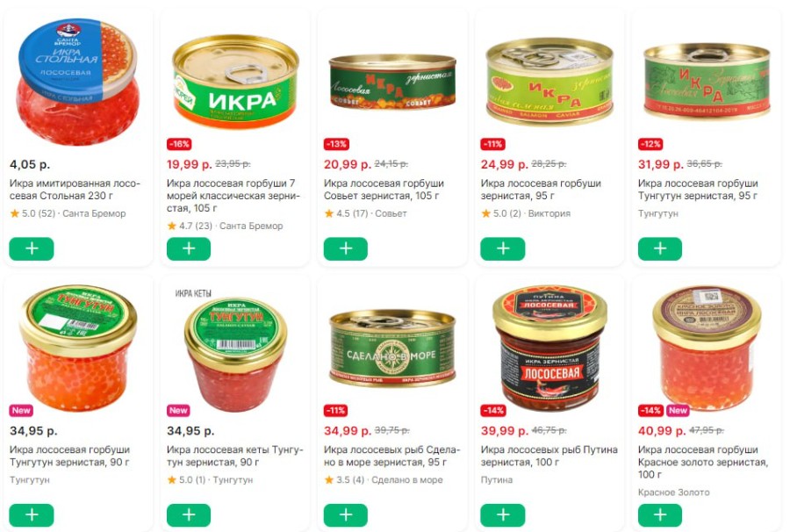Open the Сделано в море tin image
Viewport: 790px width, 532px height.
pos(392,349)
